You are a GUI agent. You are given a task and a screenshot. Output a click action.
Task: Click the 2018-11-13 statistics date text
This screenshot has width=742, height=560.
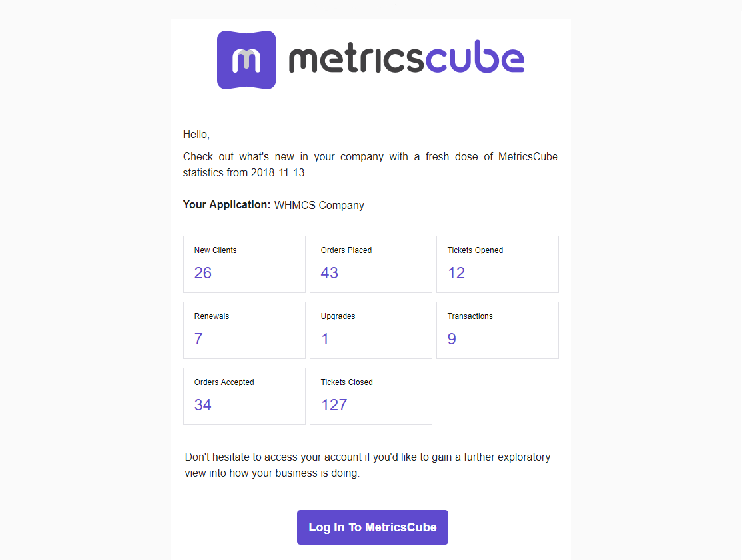point(278,172)
